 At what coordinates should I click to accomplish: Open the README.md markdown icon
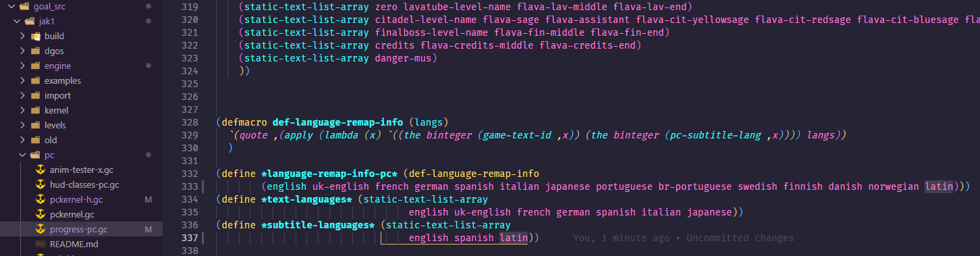coord(40,244)
